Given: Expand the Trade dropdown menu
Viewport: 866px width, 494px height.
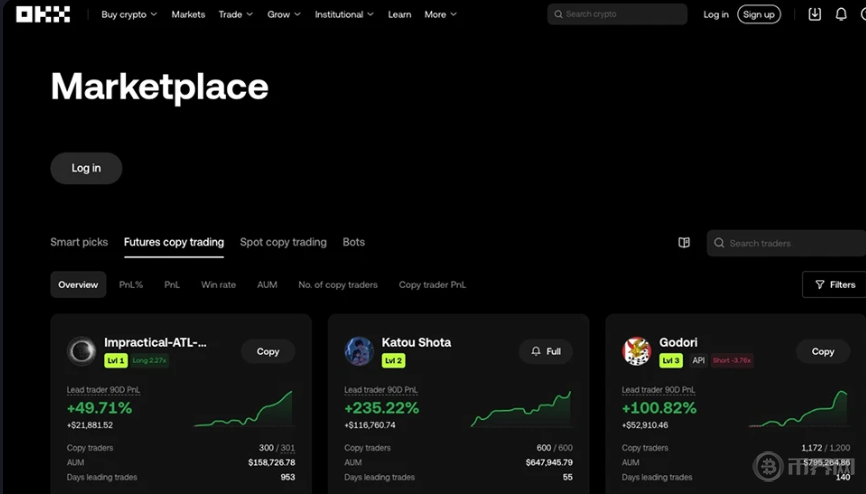Looking at the screenshot, I should click(235, 14).
